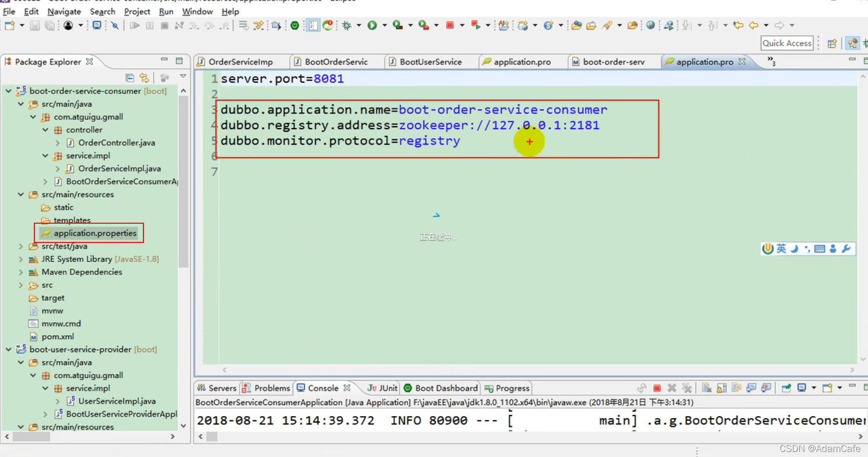Collapse boot-order-service-consumer project node
This screenshot has width=868, height=457.
[x=9, y=91]
